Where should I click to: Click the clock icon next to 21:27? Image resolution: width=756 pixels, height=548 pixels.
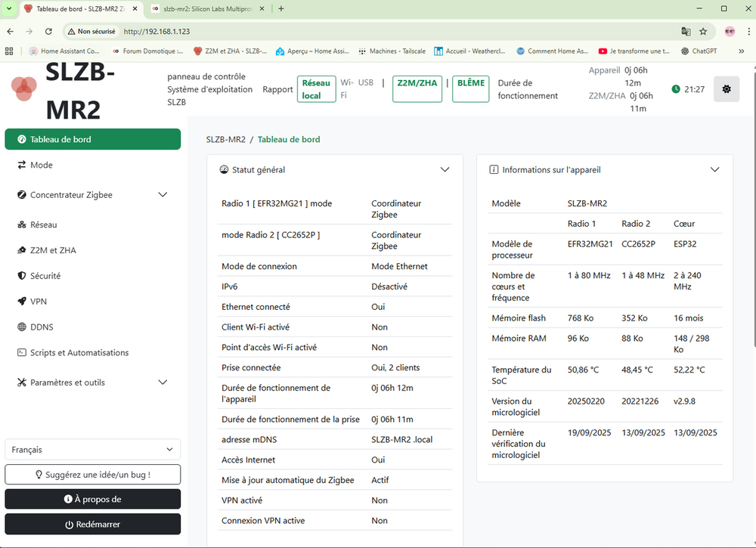[x=676, y=89]
